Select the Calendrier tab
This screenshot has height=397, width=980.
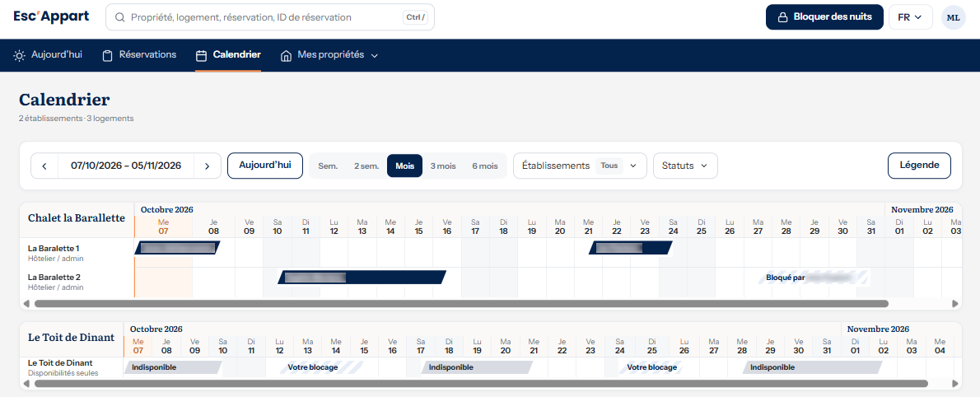point(228,55)
